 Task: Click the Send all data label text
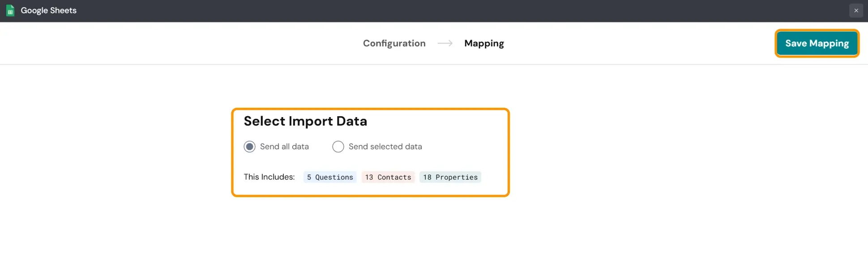(284, 147)
